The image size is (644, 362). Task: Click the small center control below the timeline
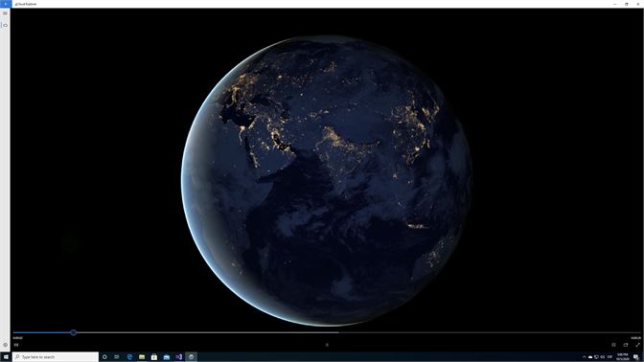[x=327, y=345]
